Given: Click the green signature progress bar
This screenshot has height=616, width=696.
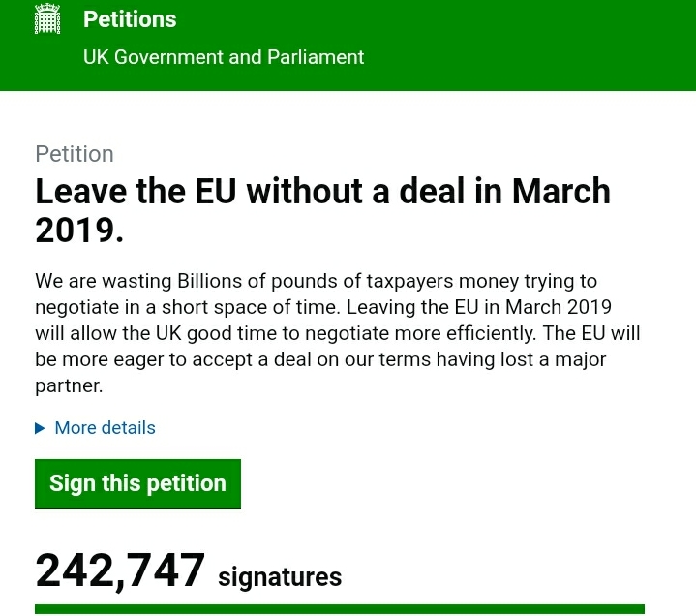Looking at the screenshot, I should [340, 609].
